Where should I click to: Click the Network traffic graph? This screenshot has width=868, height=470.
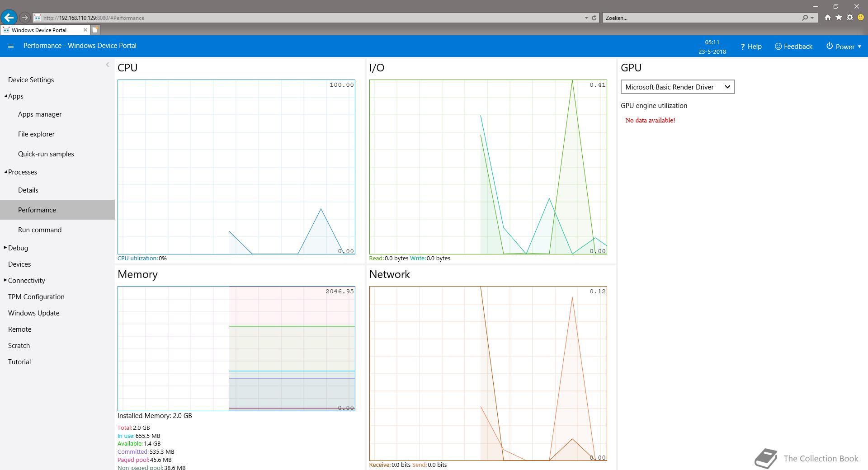pos(488,373)
